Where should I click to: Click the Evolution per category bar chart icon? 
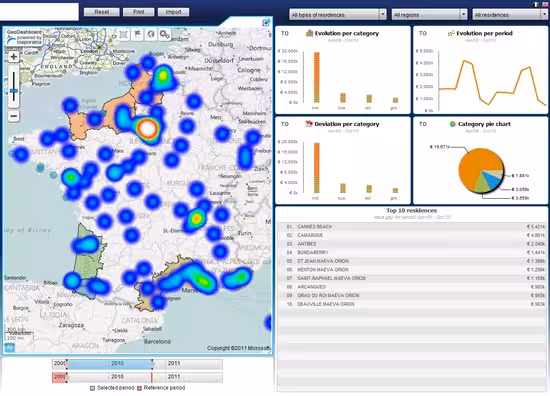pos(309,33)
